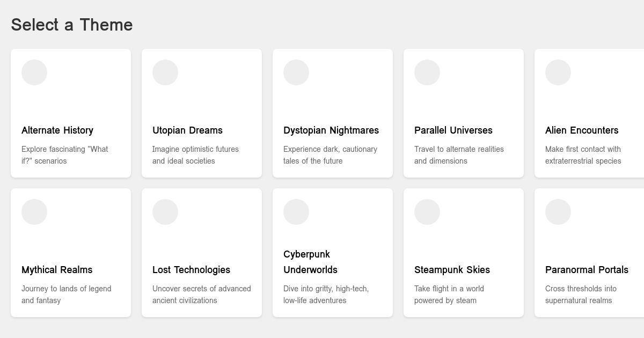Click the Utopian Dreams circle icon
Viewport: 644px width, 338px height.
tap(165, 72)
